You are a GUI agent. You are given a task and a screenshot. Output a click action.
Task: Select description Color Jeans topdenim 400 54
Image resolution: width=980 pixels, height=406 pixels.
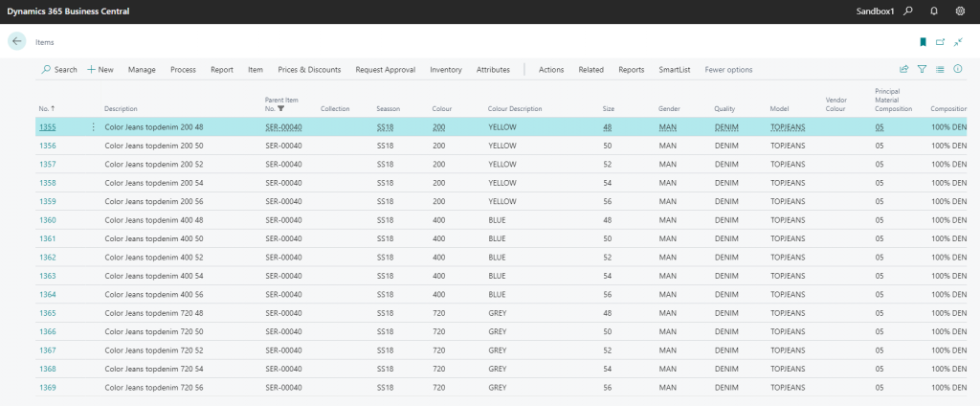[x=154, y=276]
